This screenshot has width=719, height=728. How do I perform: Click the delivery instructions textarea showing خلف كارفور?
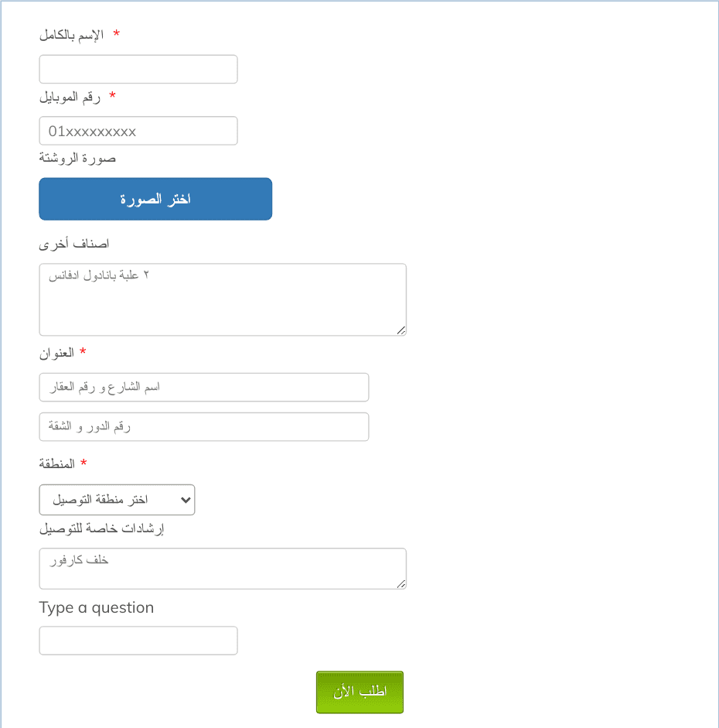[x=223, y=569]
